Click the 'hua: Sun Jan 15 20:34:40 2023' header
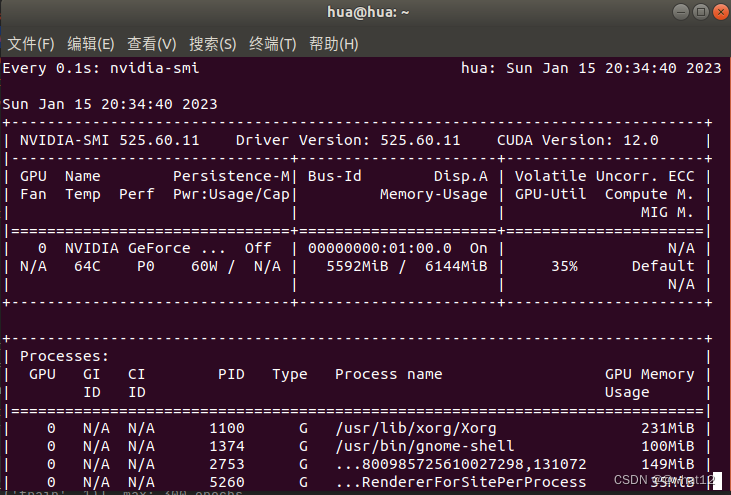The height and width of the screenshot is (495, 731). [x=591, y=69]
